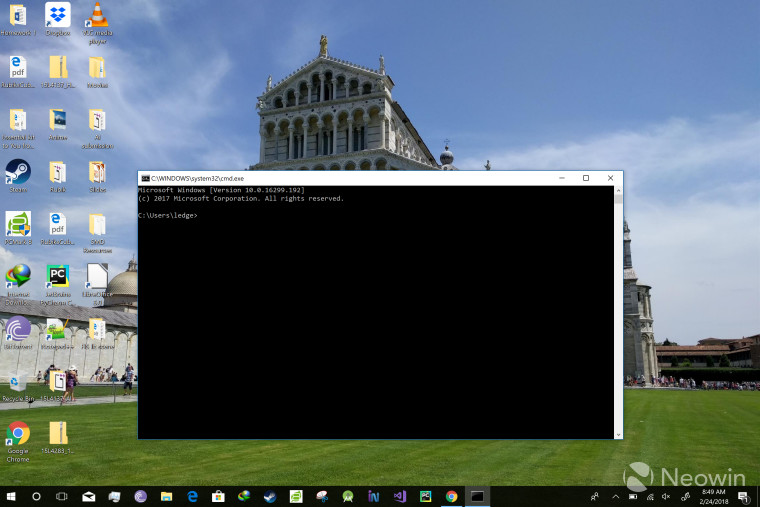The height and width of the screenshot is (507, 760).
Task: Switch to Chrome in the taskbar
Action: tap(451, 496)
